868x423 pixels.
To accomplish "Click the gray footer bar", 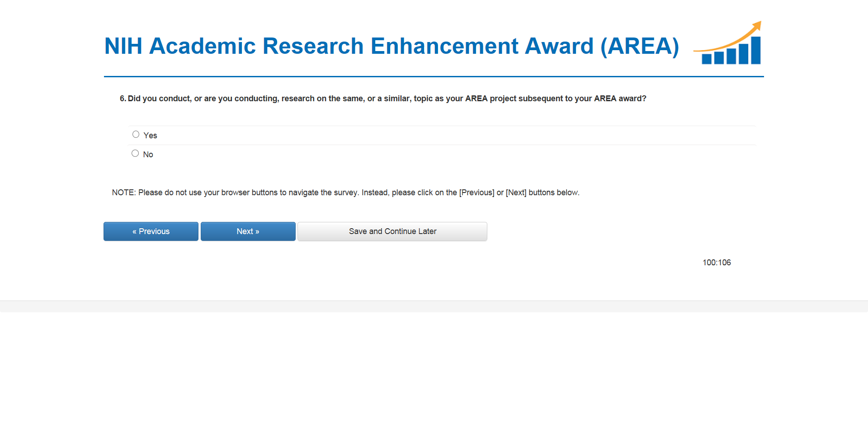I will 434,306.
